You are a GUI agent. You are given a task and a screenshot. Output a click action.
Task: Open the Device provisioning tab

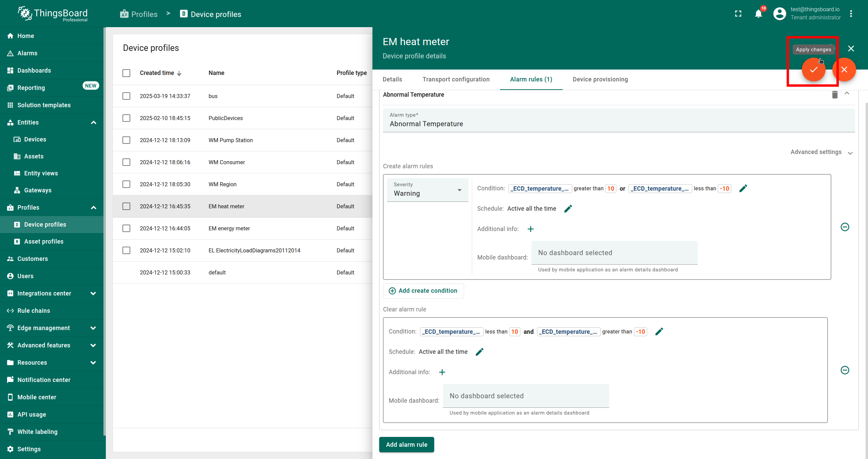click(600, 79)
